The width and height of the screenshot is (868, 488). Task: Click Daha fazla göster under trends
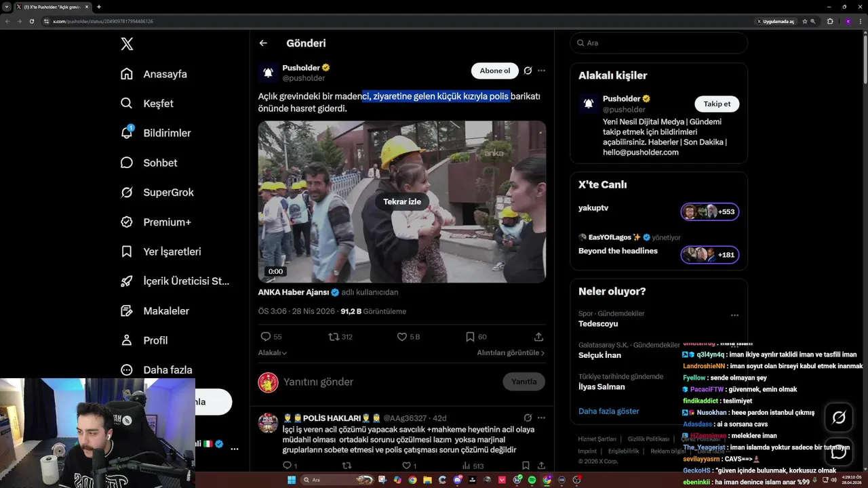coord(609,411)
